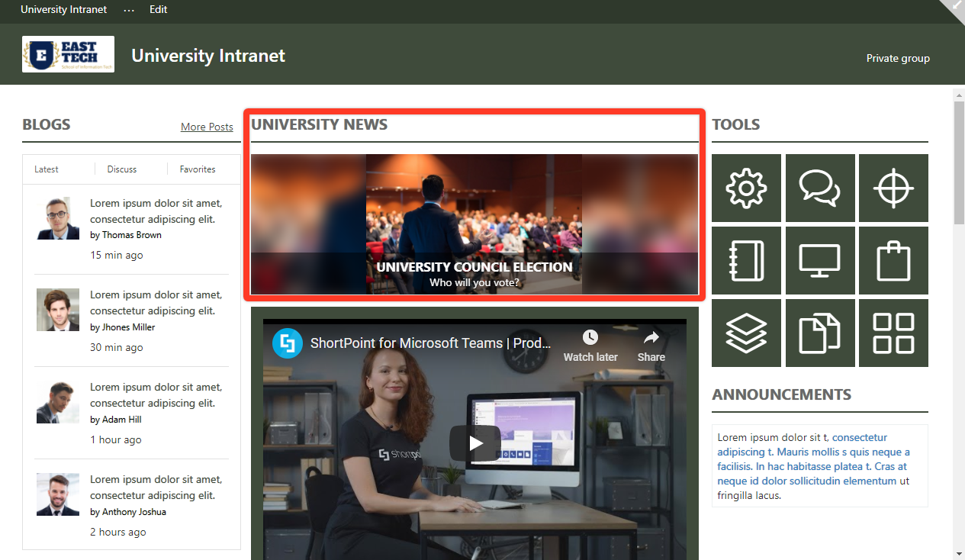Viewport: 965px width, 560px height.
Task: Open the settings gear tool tile
Action: (746, 188)
